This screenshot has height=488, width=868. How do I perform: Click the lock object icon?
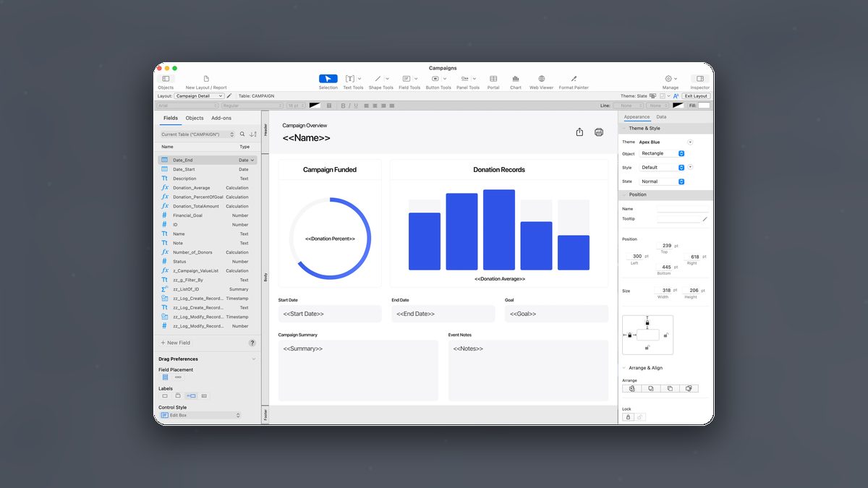coord(628,417)
